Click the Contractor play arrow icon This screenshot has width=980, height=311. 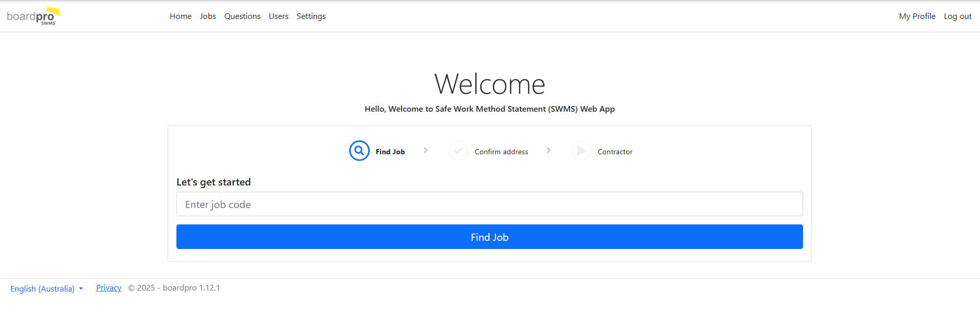[581, 151]
